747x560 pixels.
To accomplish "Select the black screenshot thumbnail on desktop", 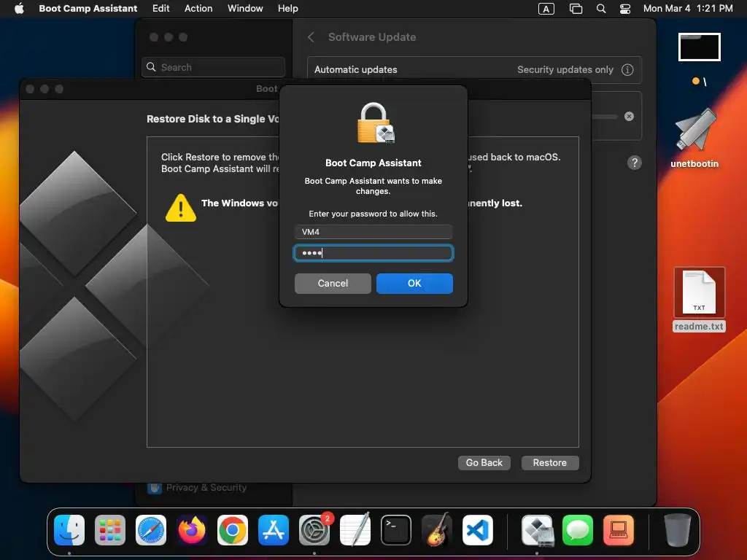I will click(x=699, y=47).
